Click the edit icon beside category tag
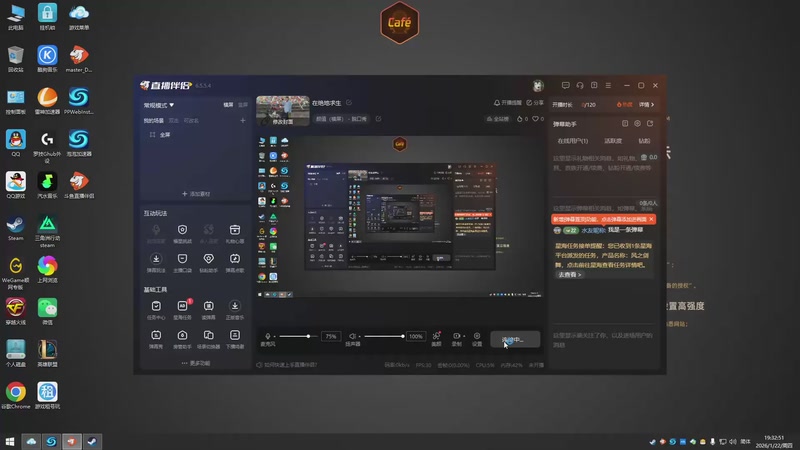Screen dimensions: 800x450 click(x=379, y=119)
